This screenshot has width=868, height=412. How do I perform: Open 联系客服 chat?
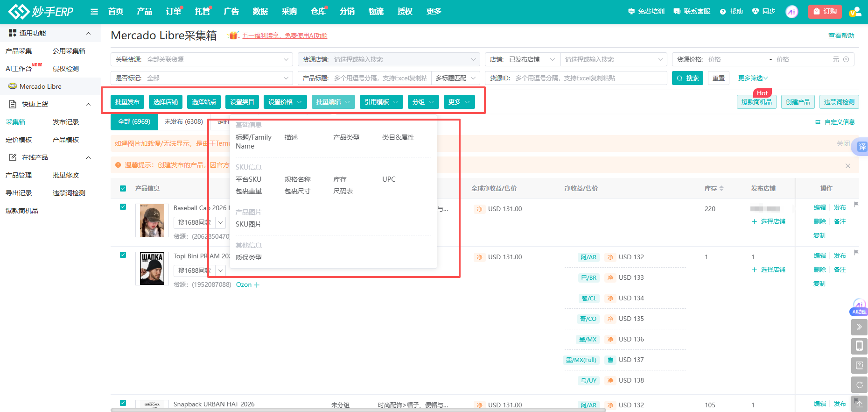692,11
